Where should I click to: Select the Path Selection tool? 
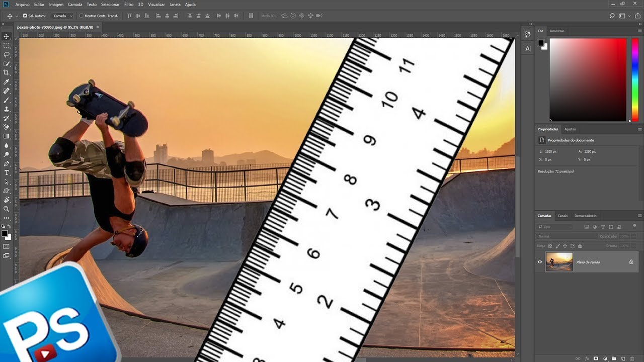7,182
